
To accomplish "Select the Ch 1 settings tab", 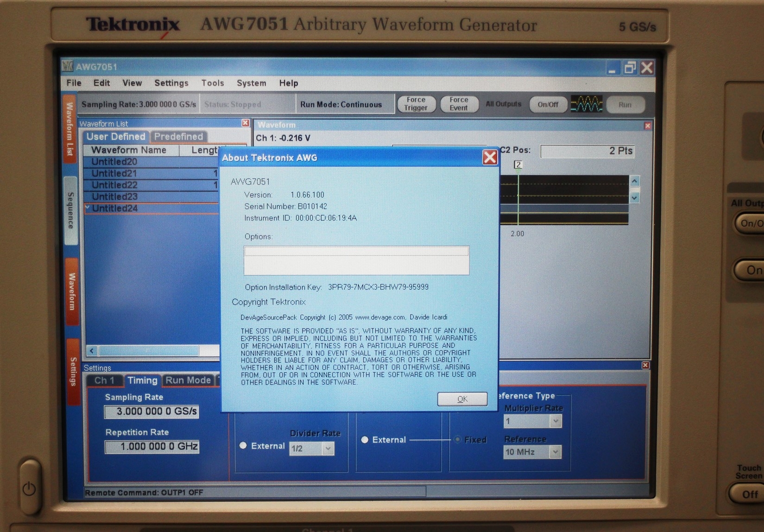I will (104, 380).
